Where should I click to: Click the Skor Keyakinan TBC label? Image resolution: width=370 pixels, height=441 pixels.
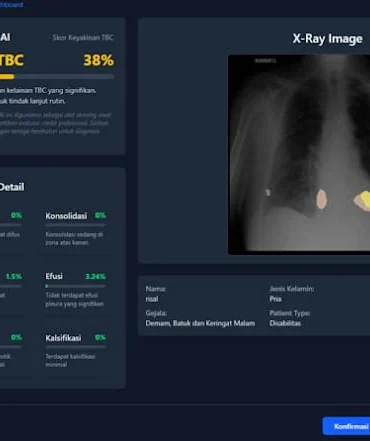tap(83, 38)
